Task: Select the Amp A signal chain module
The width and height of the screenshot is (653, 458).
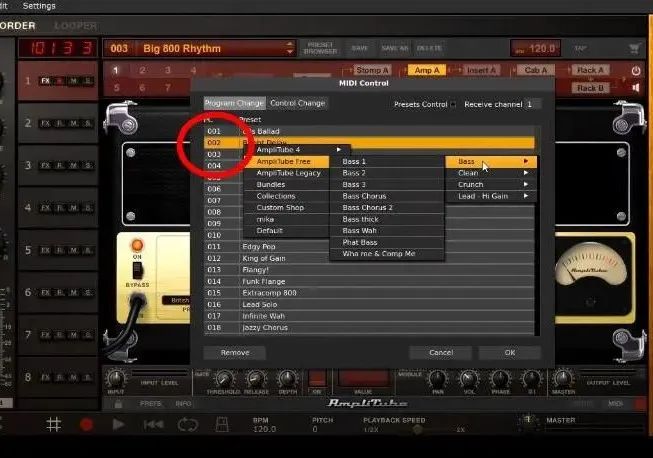Action: (427, 70)
